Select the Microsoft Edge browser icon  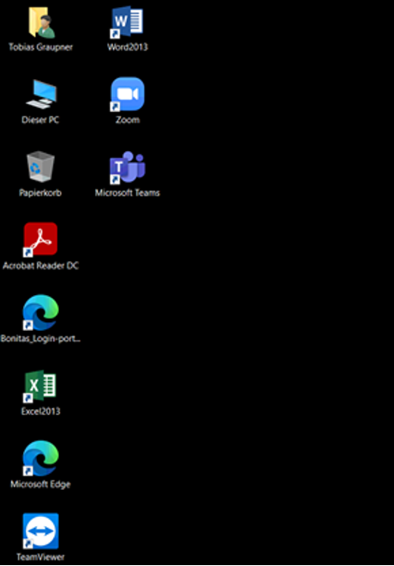point(41,458)
